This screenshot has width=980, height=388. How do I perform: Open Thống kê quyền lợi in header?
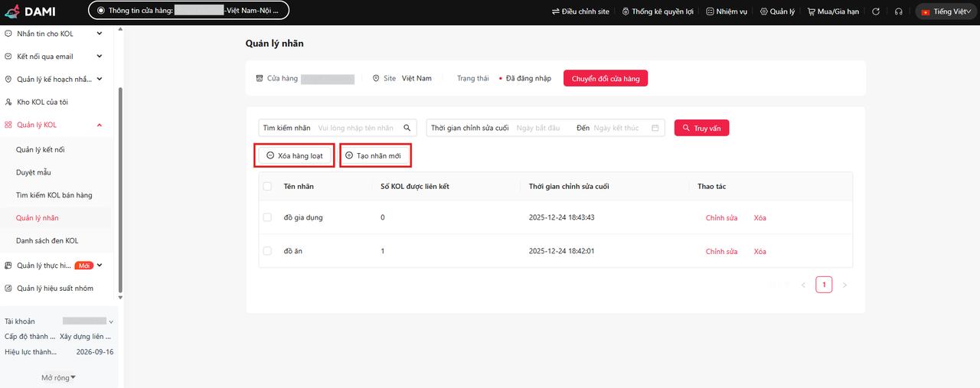(x=658, y=12)
